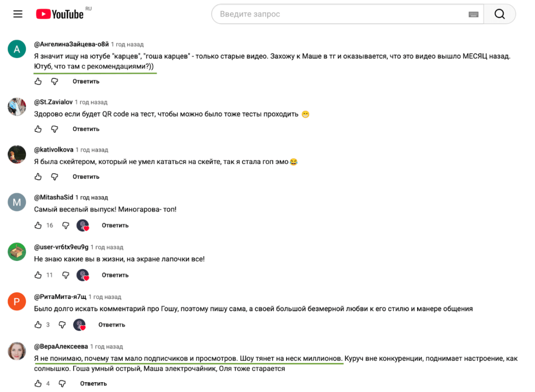
Task: Open the on-screen keyboard in search
Action: [473, 14]
